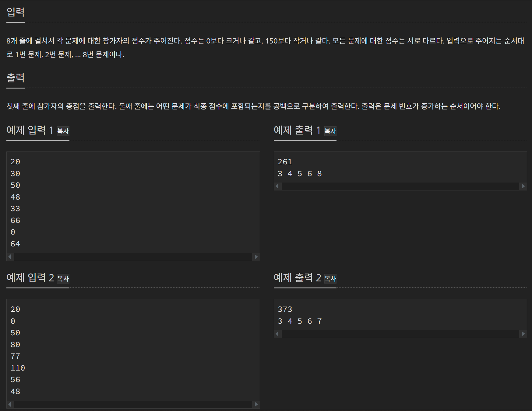532x411 pixels.
Task: Click right scroll arrow of example output 2
Action: pyautogui.click(x=523, y=334)
